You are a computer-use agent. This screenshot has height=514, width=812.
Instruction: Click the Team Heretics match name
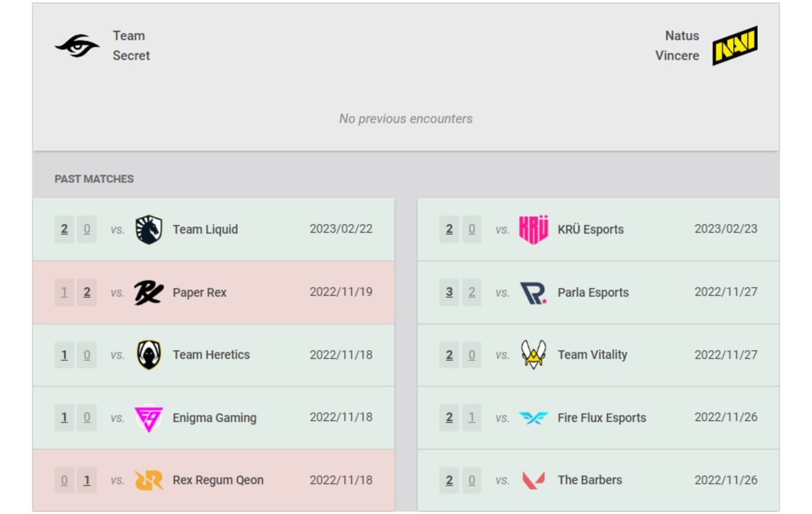(x=210, y=354)
